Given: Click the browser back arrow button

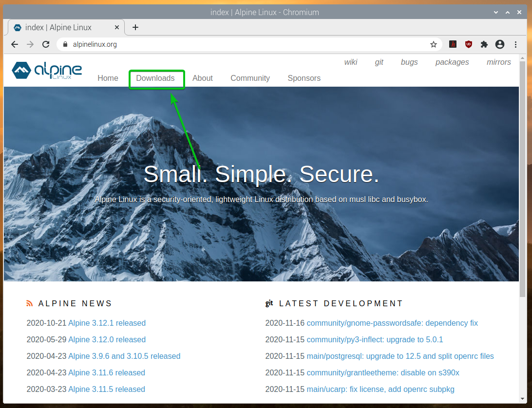Looking at the screenshot, I should point(15,44).
